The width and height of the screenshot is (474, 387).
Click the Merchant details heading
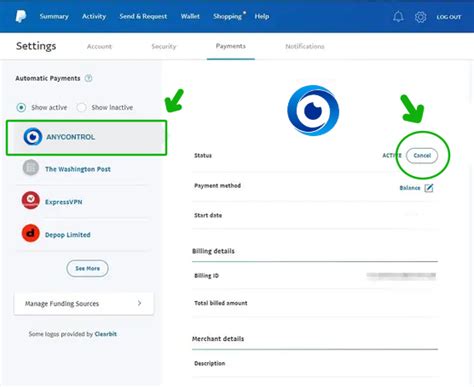tap(218, 339)
